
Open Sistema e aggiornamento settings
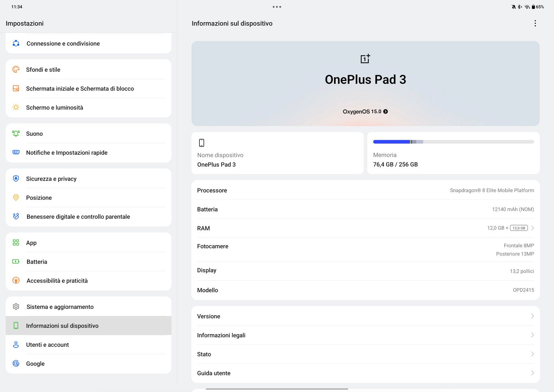89,306
